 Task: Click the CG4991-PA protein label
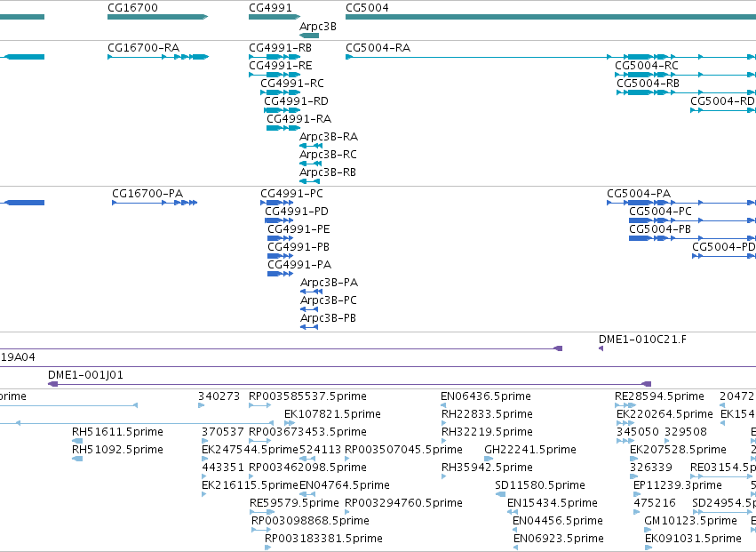tap(299, 265)
